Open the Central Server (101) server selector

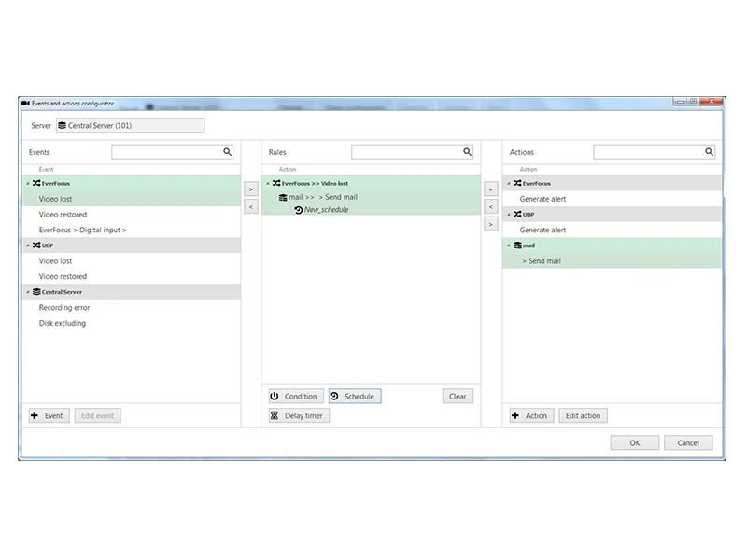[130, 125]
